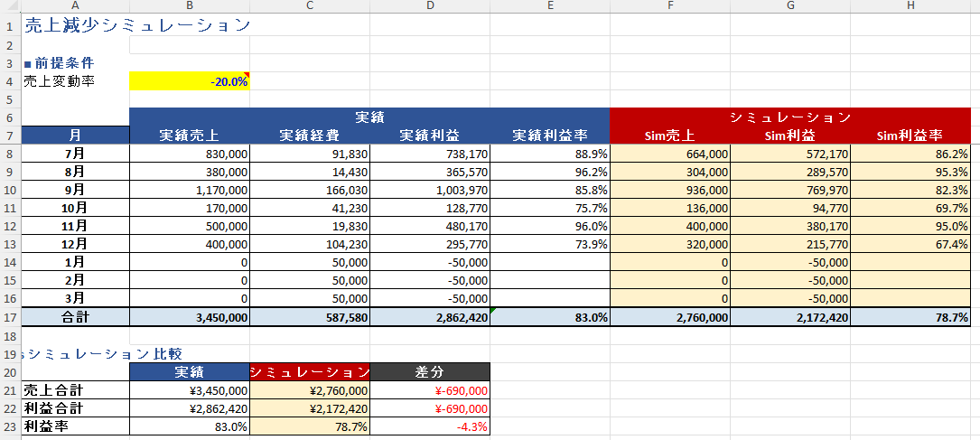980x440 pixels.
Task: Select the blue 実績 header in comparison table
Action: point(190,372)
